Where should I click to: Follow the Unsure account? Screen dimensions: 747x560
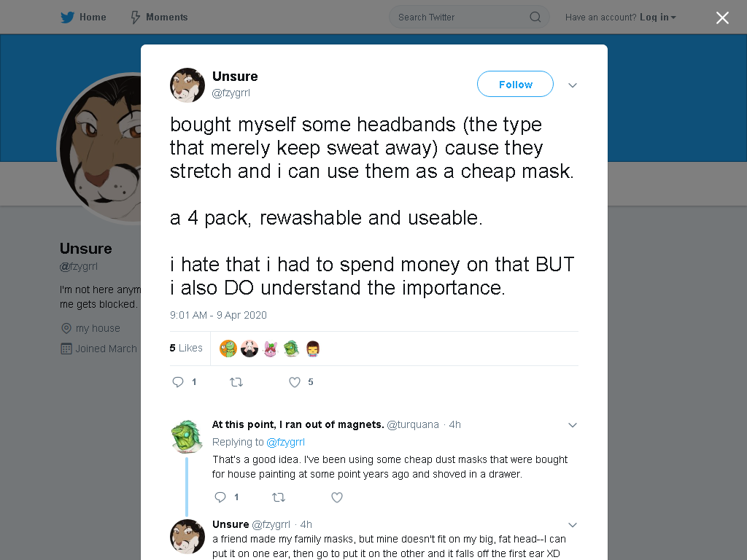tap(515, 85)
